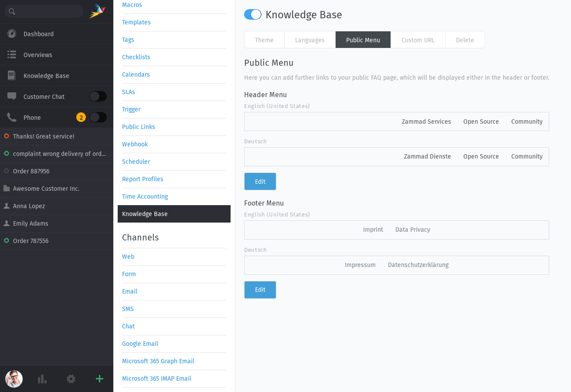The width and height of the screenshot is (571, 392).
Task: Click the green status circle for Order 787556
Action: [x=7, y=241]
